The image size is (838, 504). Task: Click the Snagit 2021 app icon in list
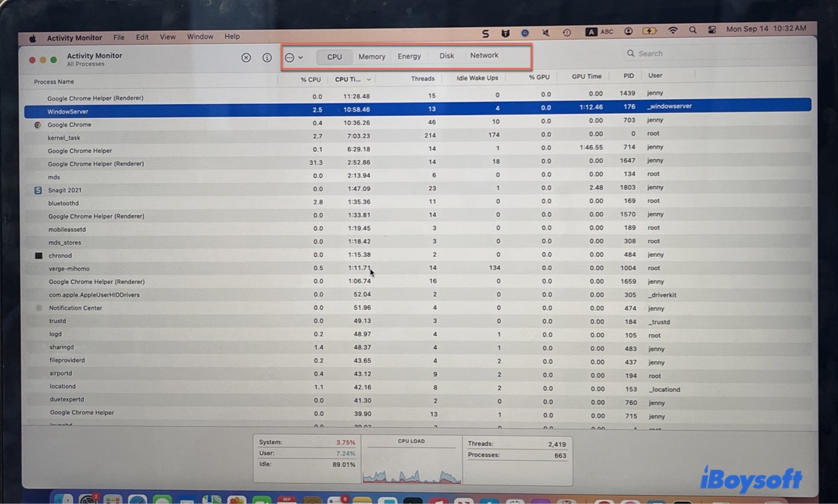[38, 190]
